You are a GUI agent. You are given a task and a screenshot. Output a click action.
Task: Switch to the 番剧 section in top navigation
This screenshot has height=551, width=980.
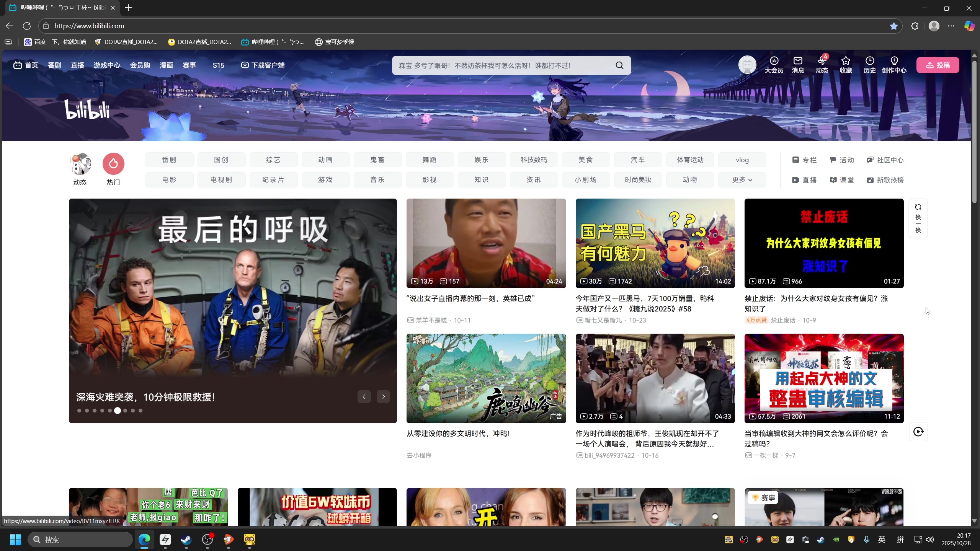point(54,65)
